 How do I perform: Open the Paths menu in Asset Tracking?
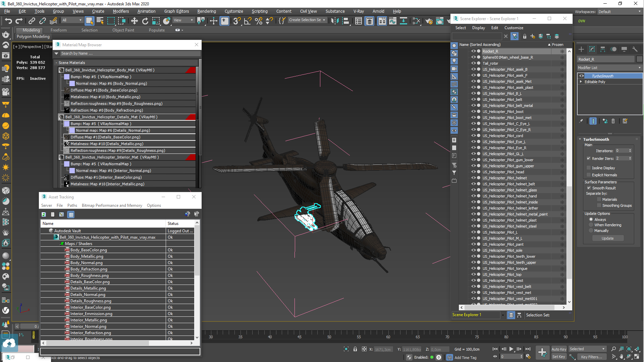[x=72, y=205]
